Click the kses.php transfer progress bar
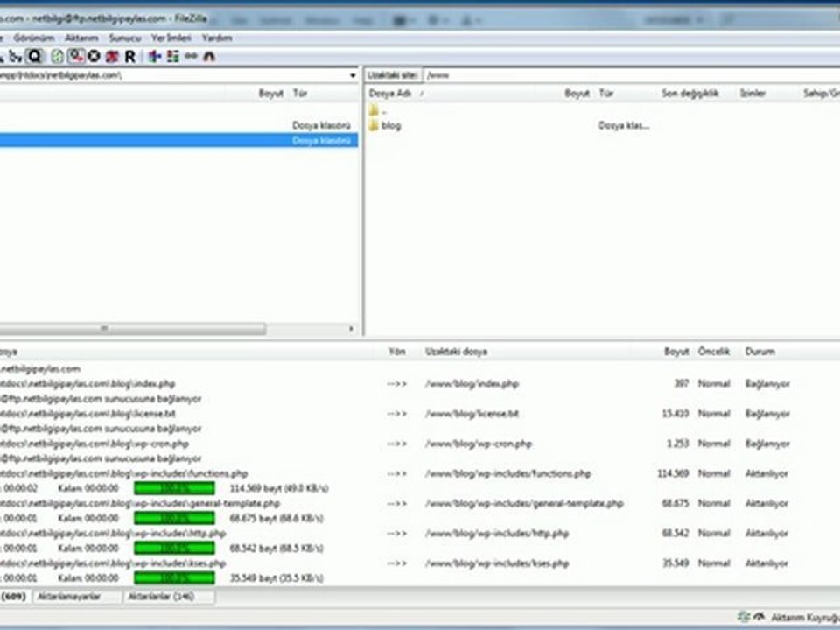This screenshot has height=630, width=840. [x=174, y=578]
